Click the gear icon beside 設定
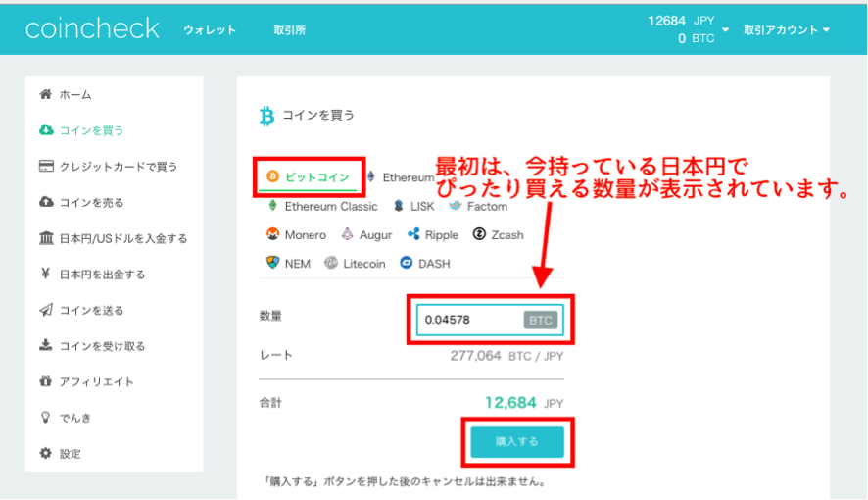868x500 pixels. click(46, 453)
